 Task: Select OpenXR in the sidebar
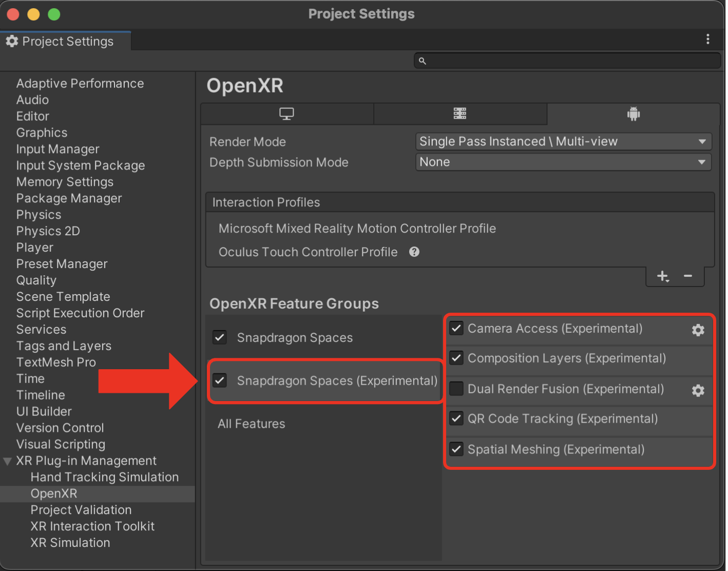click(x=54, y=494)
